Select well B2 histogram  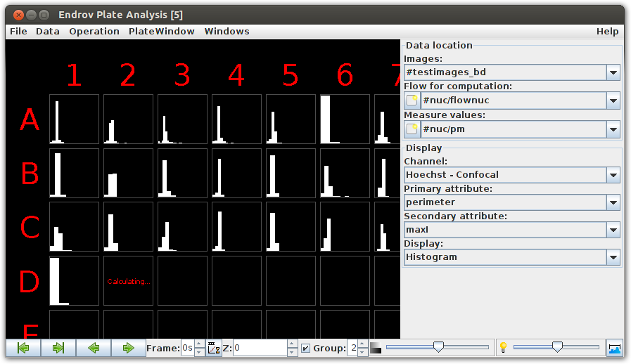coord(128,173)
